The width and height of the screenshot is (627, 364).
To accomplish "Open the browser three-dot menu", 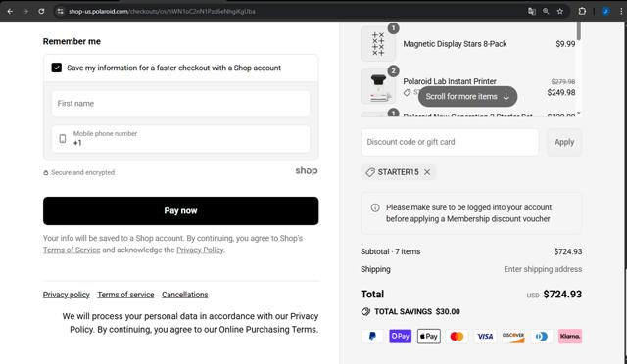I will coord(621,11).
